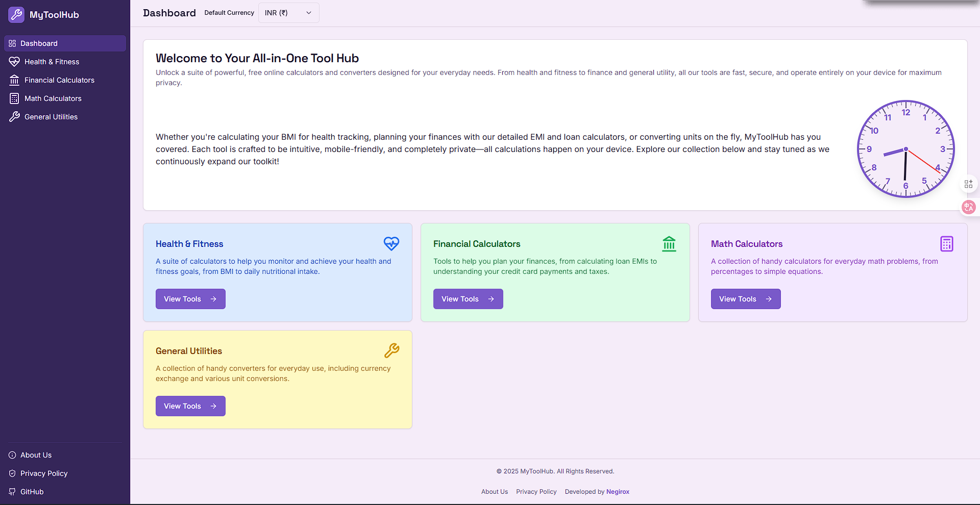Click the MyToolHub wrench logo icon
This screenshot has width=980, height=505.
point(16,15)
